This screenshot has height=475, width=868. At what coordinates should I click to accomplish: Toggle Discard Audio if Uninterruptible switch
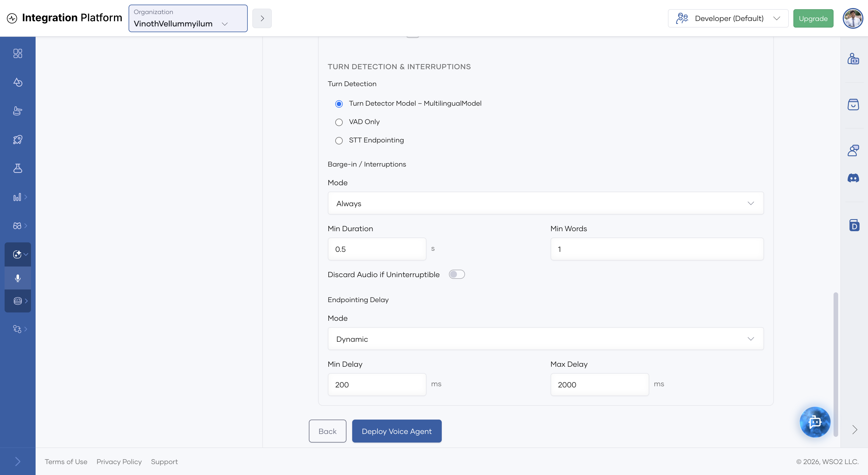[x=457, y=275]
